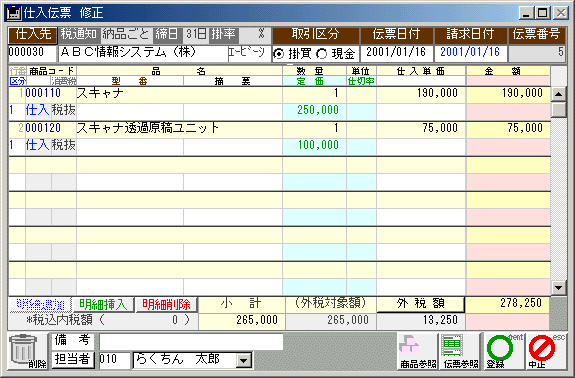
Task: Click the trash can 削除 icon
Action: point(28,351)
